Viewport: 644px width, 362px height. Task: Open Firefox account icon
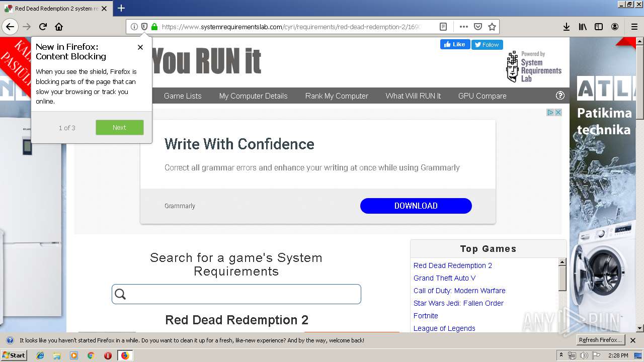coord(615,27)
